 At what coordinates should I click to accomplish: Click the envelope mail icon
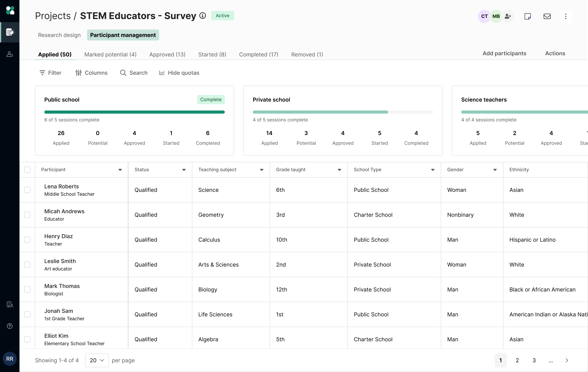(x=547, y=16)
